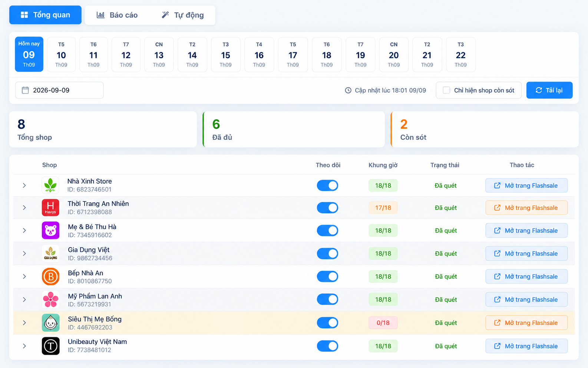Expand the Thời Trang An Nhiên row chevron
The width and height of the screenshot is (588, 368).
tap(24, 208)
